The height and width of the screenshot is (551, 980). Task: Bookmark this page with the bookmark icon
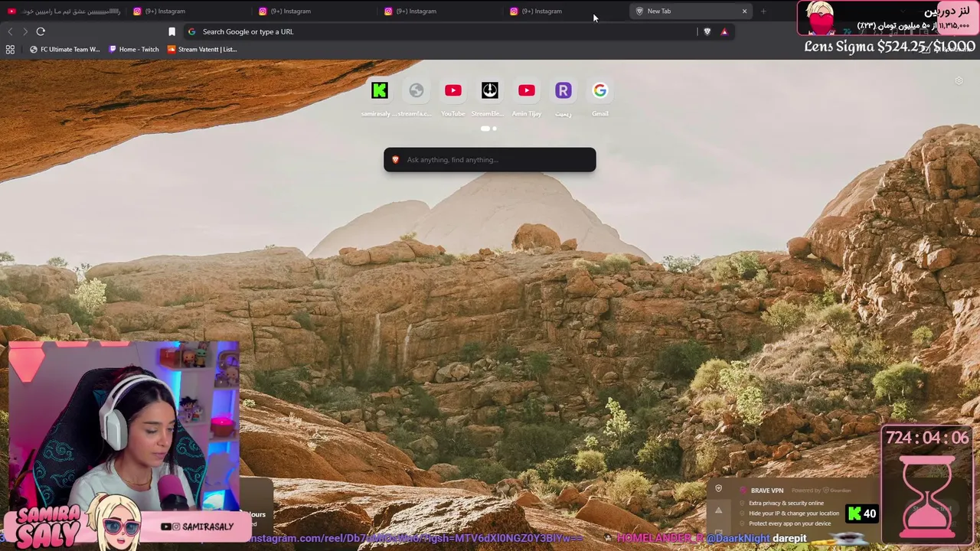(x=171, y=31)
